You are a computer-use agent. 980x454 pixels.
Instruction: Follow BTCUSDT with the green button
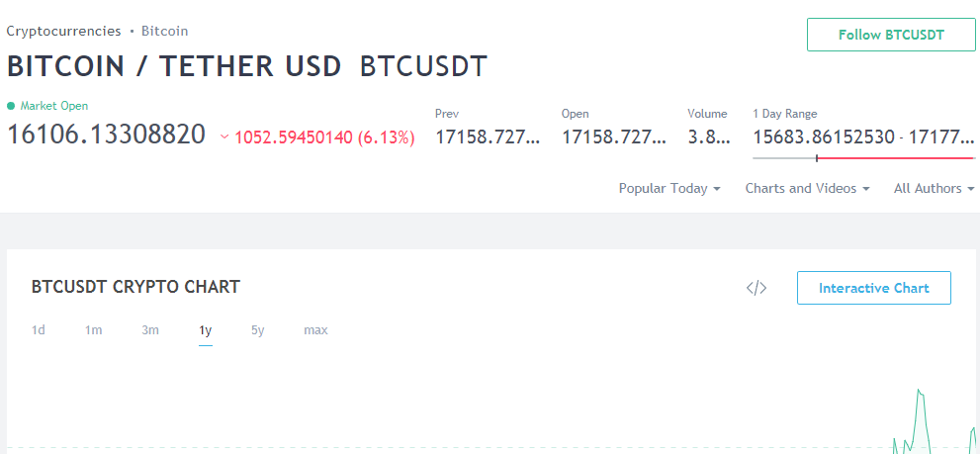pyautogui.click(x=891, y=35)
